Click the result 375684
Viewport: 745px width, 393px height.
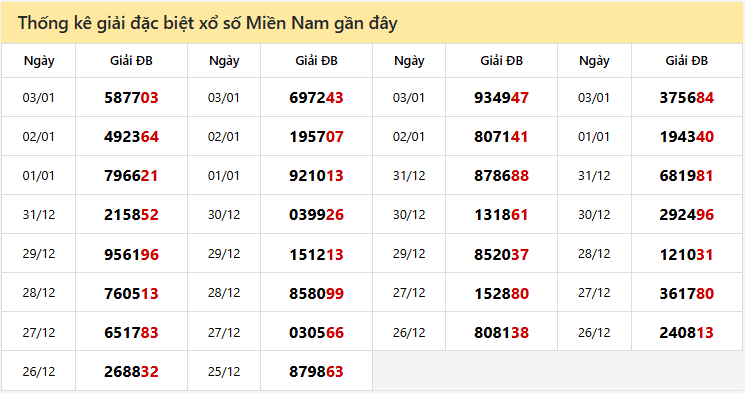tap(687, 98)
